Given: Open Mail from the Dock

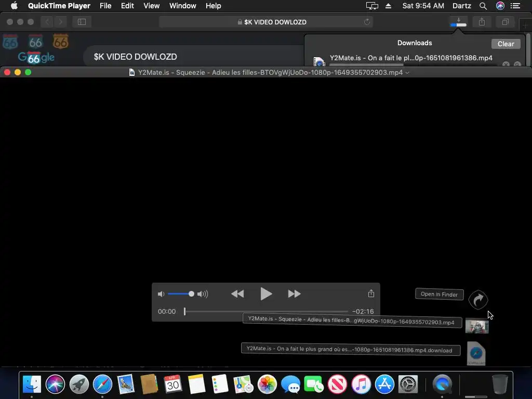Looking at the screenshot, I should [126, 384].
